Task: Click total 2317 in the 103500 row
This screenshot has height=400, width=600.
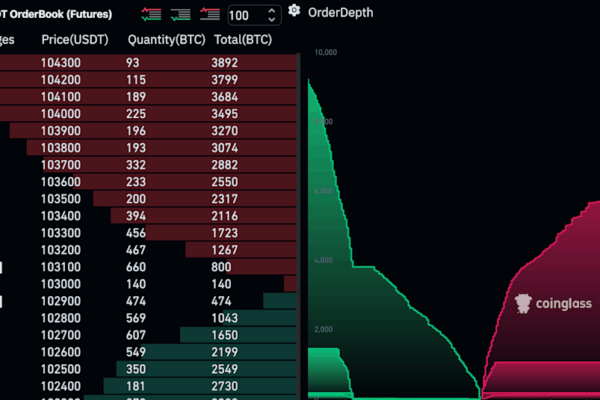Action: point(225,199)
